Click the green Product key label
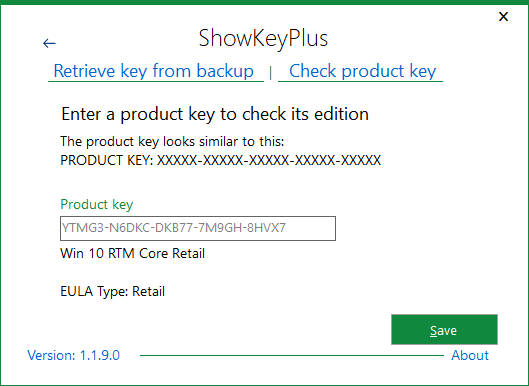The image size is (529, 386). coord(97,204)
